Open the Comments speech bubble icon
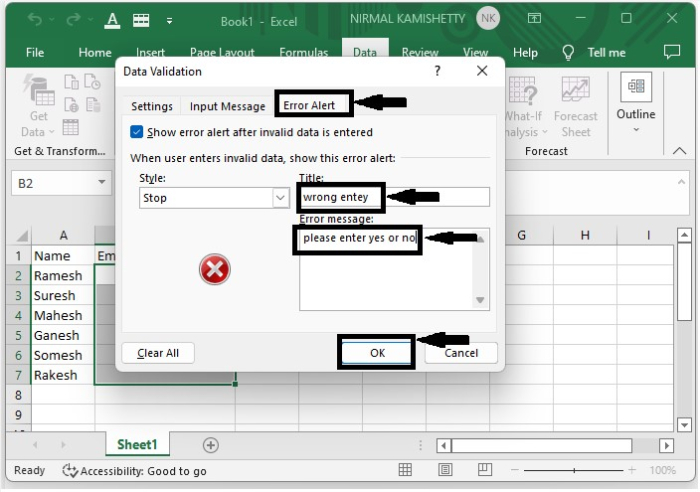Screen dimensions: 700x492 tap(672, 52)
